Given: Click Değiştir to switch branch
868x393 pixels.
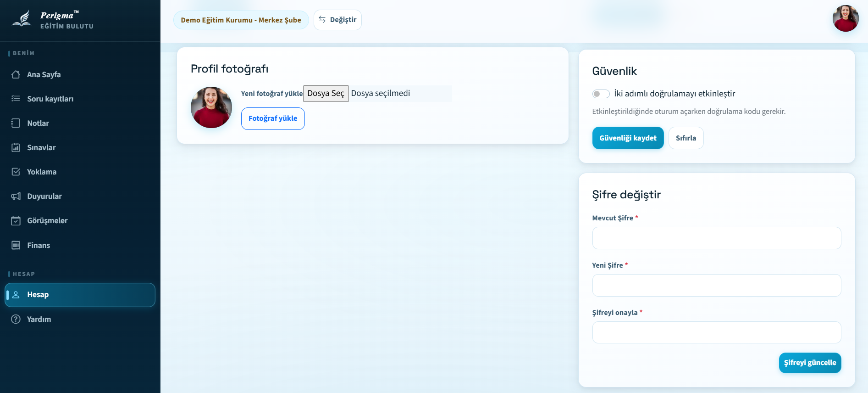Looking at the screenshot, I should pyautogui.click(x=337, y=20).
